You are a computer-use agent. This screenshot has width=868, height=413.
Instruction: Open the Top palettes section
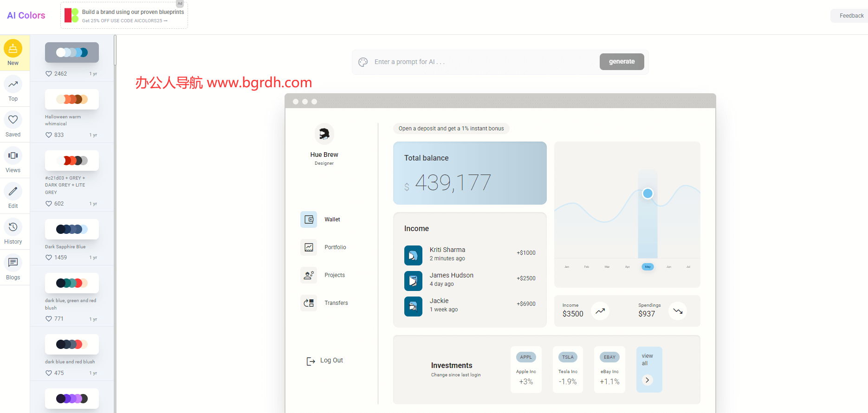pos(13,89)
